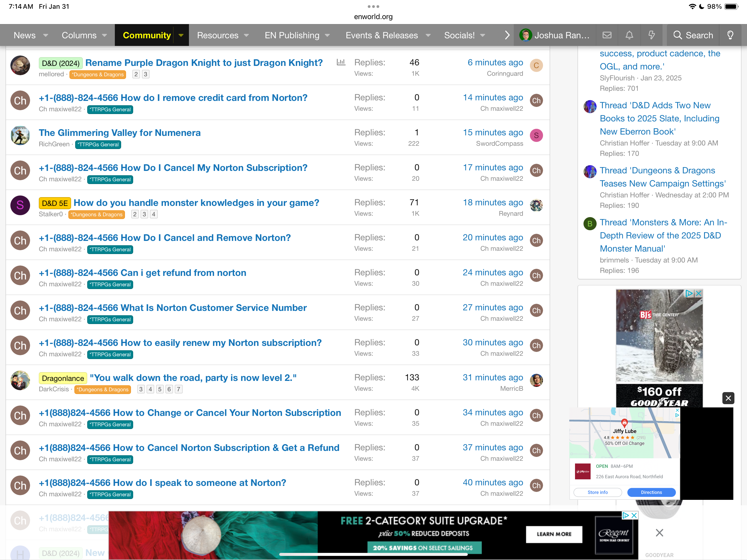Open the alerts bell icon
747x560 pixels.
click(x=629, y=35)
